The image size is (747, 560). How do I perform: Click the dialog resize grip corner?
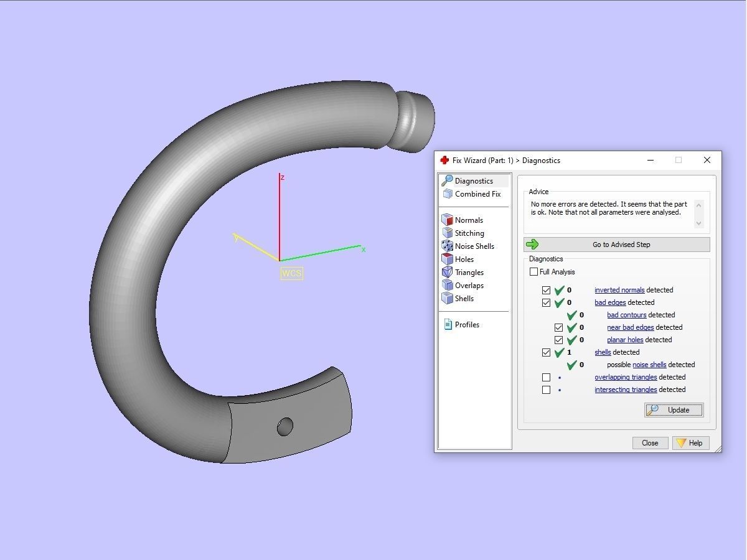[x=718, y=448]
